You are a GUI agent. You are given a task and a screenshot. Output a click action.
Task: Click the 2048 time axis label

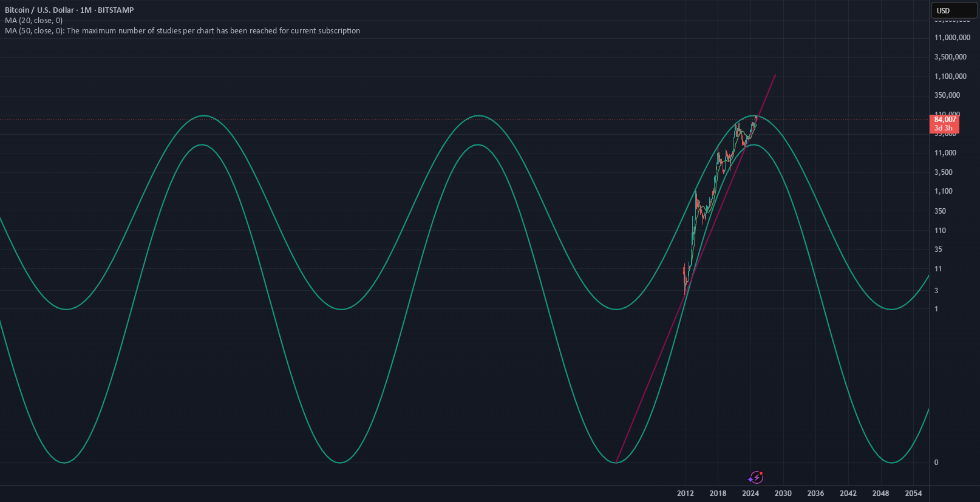click(881, 494)
